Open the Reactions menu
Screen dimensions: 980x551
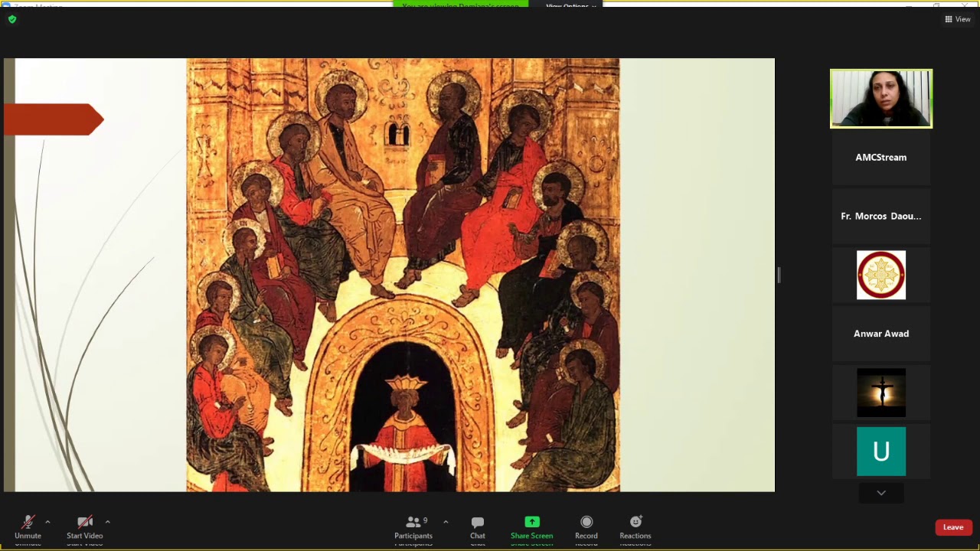635,527
